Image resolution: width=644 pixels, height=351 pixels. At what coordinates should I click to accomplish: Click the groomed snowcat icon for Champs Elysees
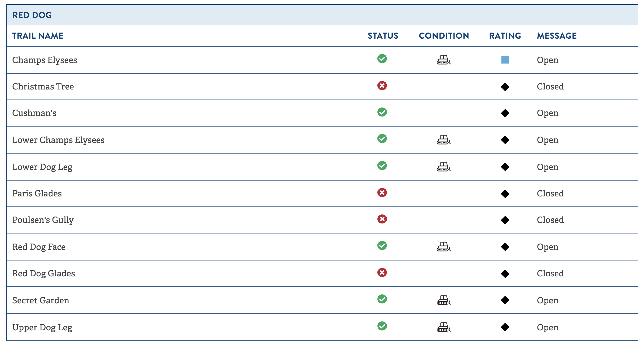(x=444, y=60)
